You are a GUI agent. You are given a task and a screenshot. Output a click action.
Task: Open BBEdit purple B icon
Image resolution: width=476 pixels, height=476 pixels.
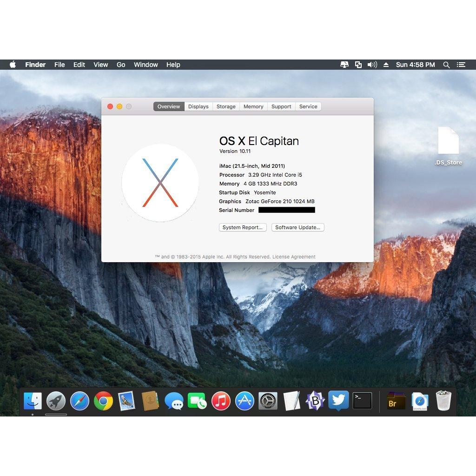[315, 401]
